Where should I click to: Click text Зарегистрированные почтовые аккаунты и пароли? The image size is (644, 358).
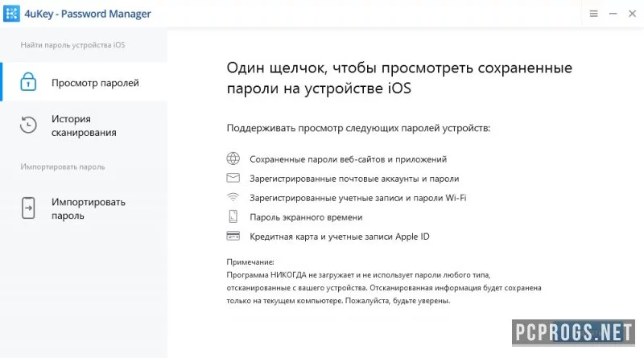pos(354,179)
